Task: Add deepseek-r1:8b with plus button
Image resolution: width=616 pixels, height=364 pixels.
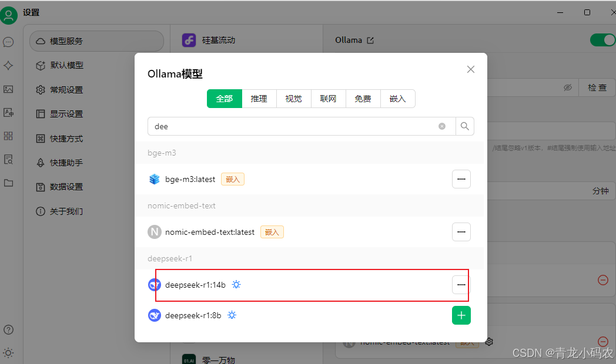Action: 461,315
